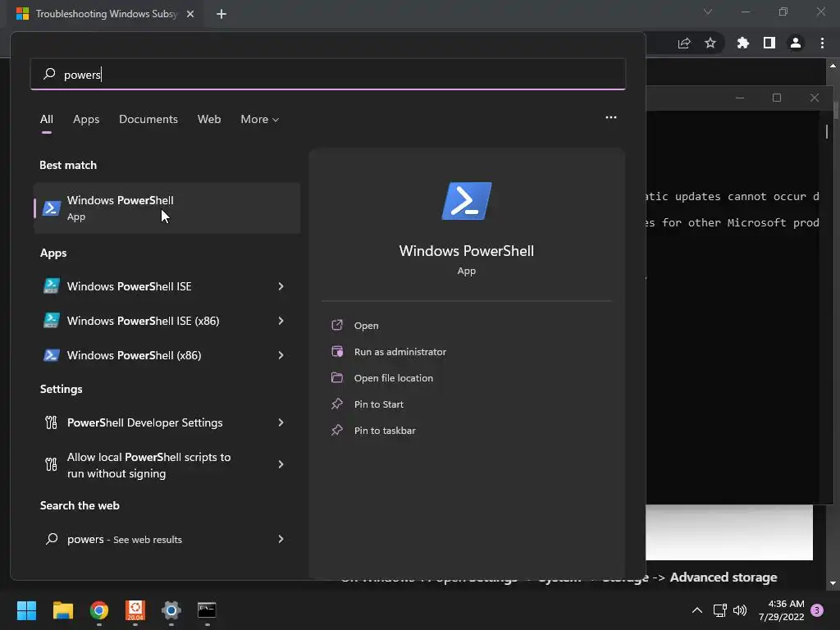The height and width of the screenshot is (630, 840).
Task: Expand Windows PowerShell (x86) options arrow
Action: pos(281,354)
